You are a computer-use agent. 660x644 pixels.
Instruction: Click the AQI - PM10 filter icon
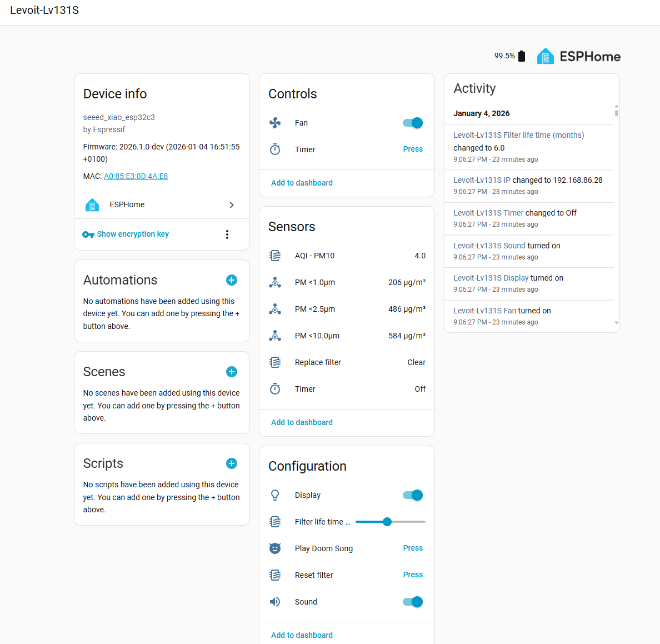pos(275,256)
